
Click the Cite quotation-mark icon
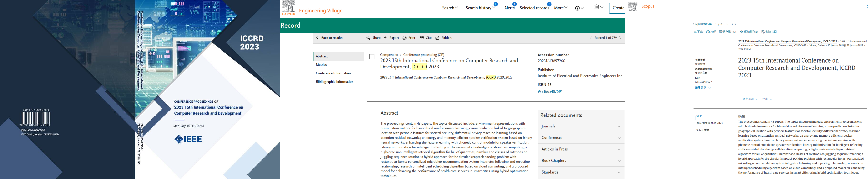pos(422,38)
